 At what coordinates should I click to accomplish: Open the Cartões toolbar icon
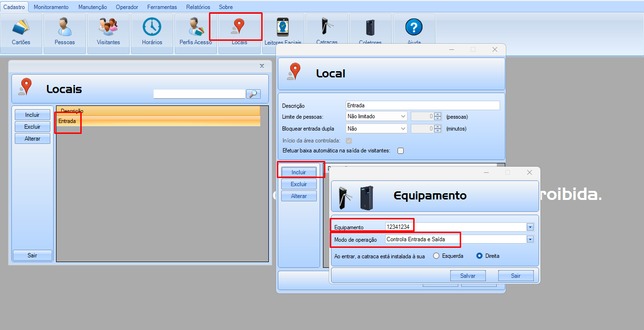[x=21, y=28]
